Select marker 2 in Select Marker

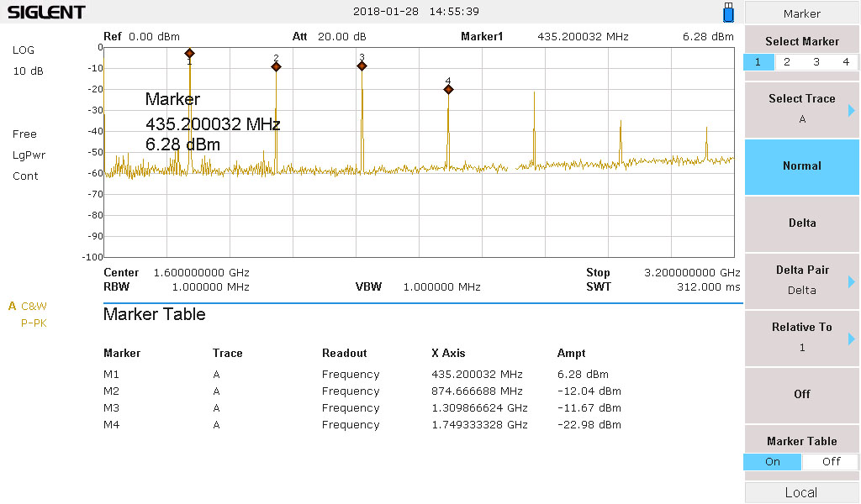tap(787, 62)
